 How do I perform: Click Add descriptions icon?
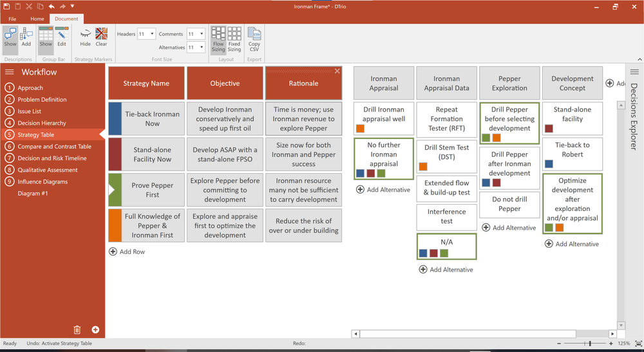26,37
